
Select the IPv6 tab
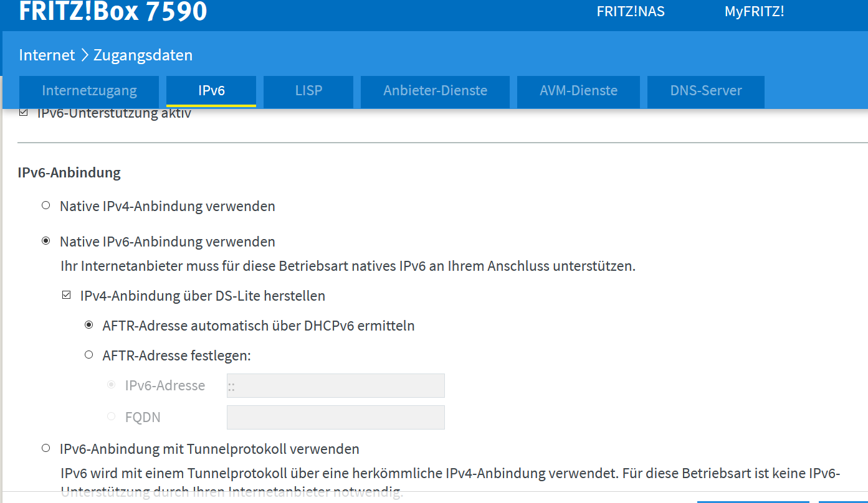(211, 91)
